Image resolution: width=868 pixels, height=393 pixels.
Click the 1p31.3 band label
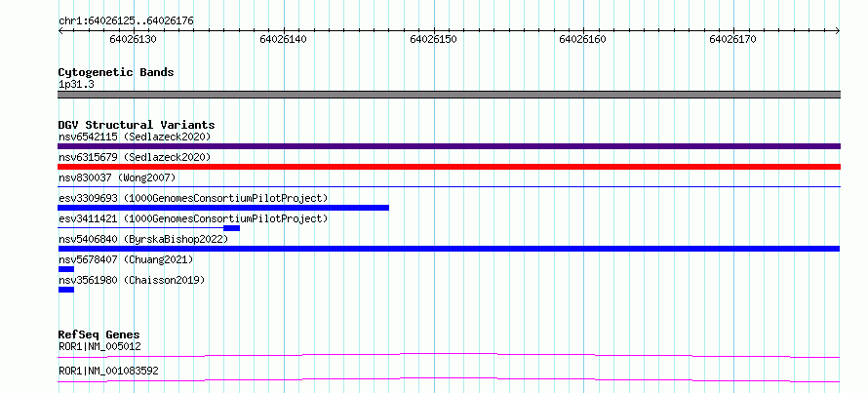[x=76, y=84]
